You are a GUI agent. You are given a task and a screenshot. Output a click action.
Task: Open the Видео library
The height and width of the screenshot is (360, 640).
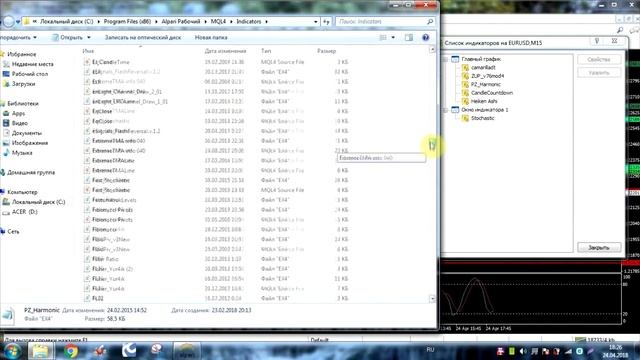[x=20, y=123]
